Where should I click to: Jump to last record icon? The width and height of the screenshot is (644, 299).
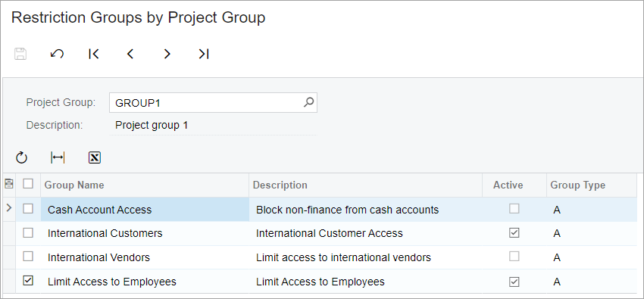[x=204, y=54]
